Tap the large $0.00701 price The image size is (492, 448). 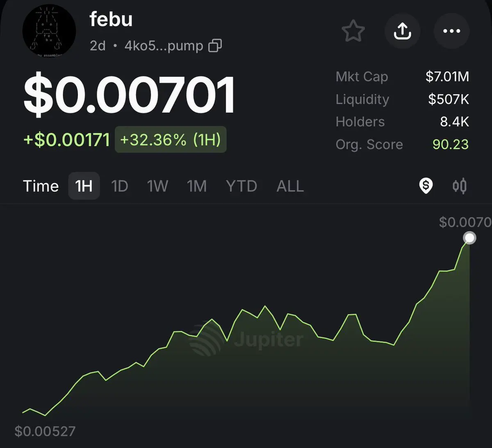[x=129, y=95]
